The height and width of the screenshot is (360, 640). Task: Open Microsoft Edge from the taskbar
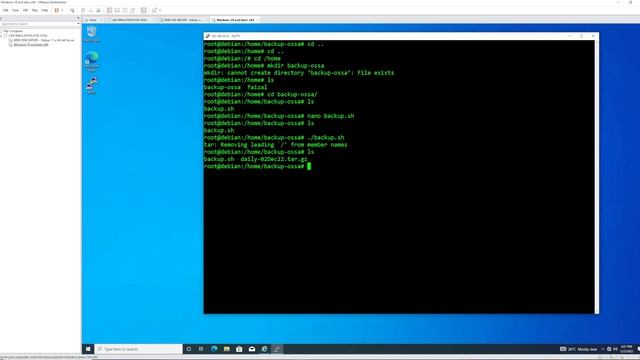(214, 349)
